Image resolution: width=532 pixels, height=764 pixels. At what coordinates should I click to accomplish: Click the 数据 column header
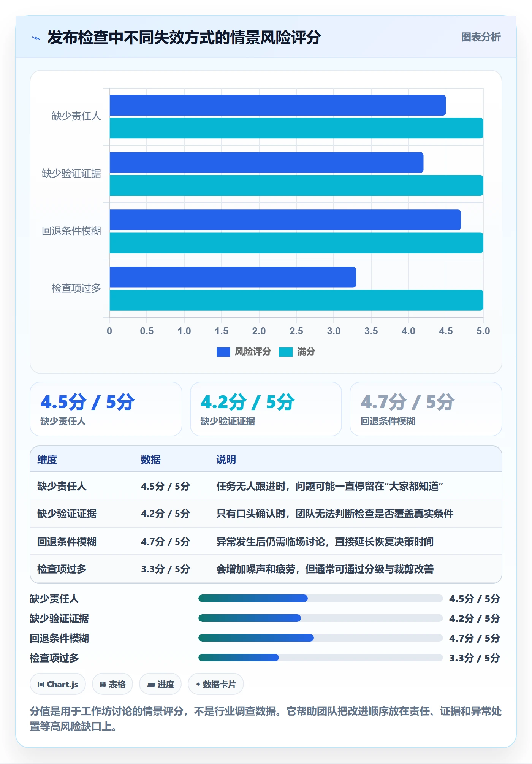151,460
